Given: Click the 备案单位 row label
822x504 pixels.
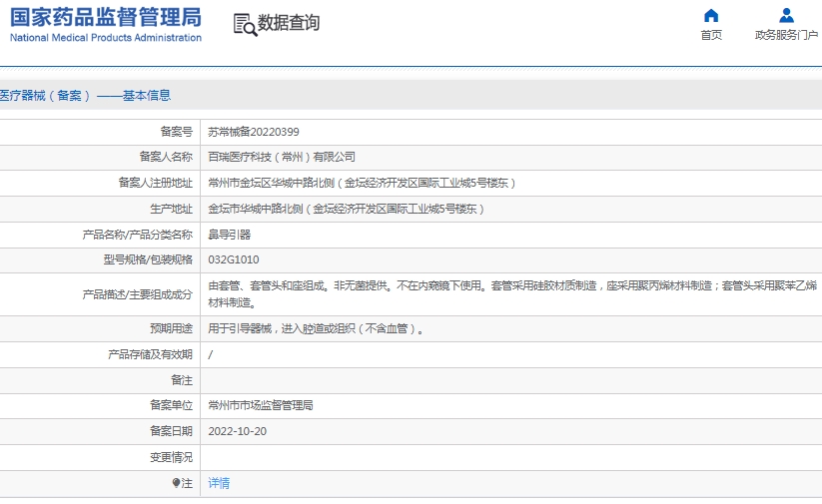Looking at the screenshot, I should 172,405.
